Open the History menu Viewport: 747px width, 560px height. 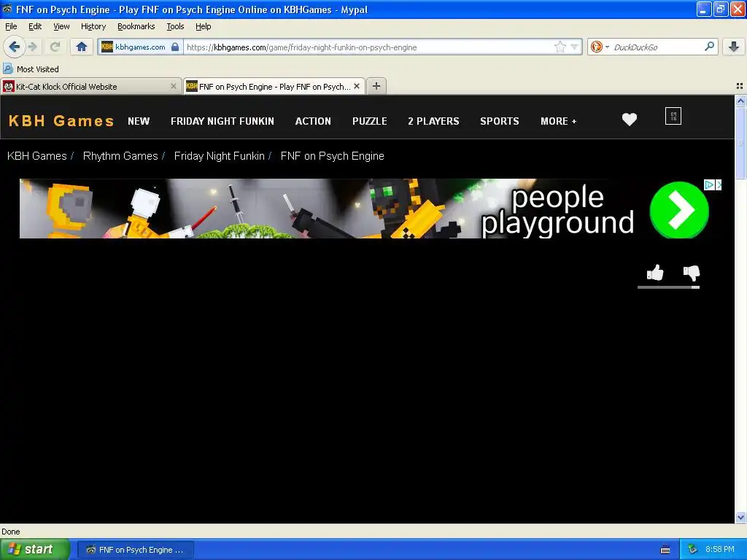[93, 26]
